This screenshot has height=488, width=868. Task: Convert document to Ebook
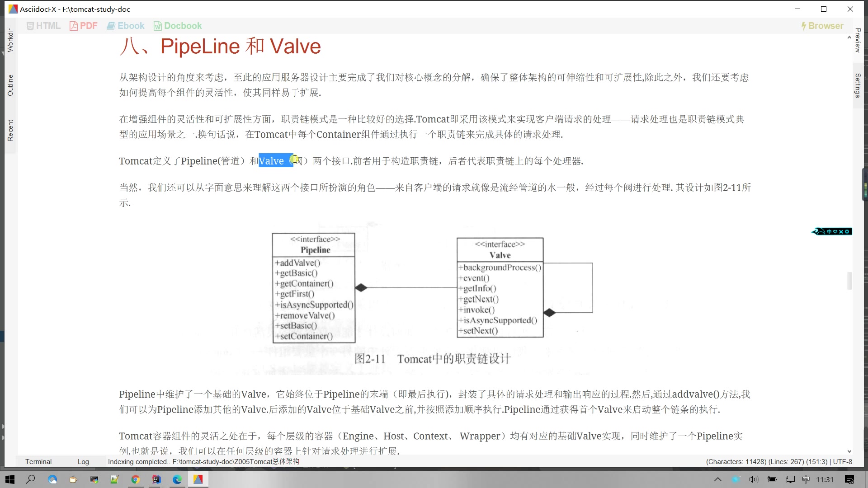126,26
